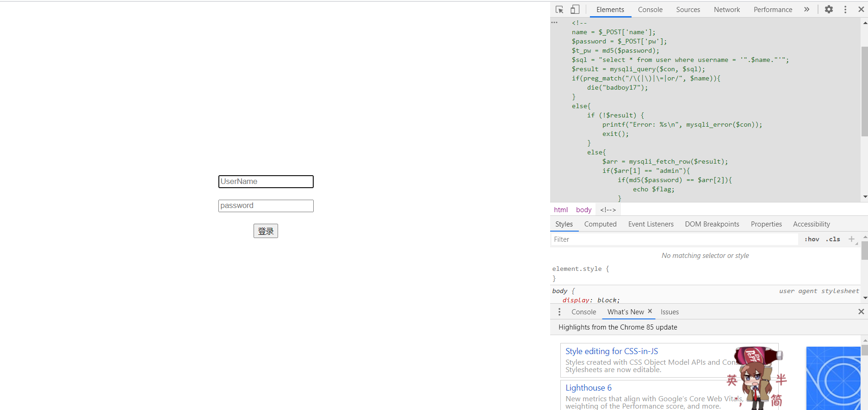
Task: Open Style editing for CSS-in-JS link
Action: 611,351
